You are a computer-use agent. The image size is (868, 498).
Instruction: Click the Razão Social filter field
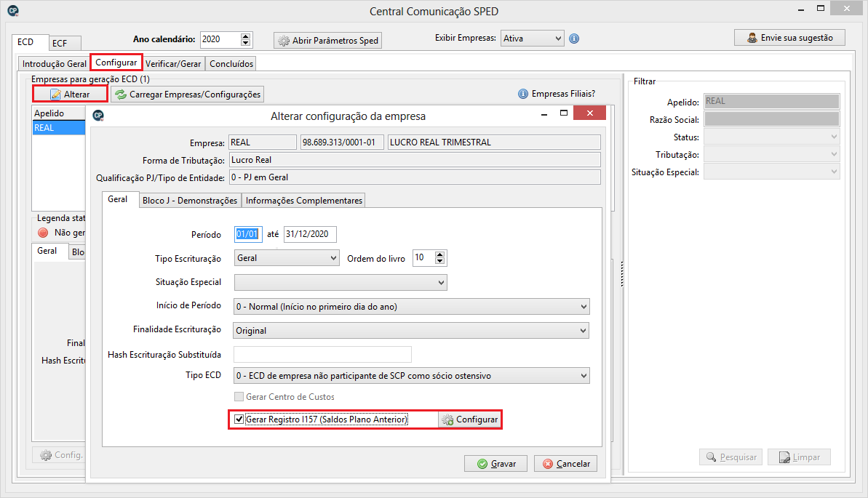pos(772,119)
